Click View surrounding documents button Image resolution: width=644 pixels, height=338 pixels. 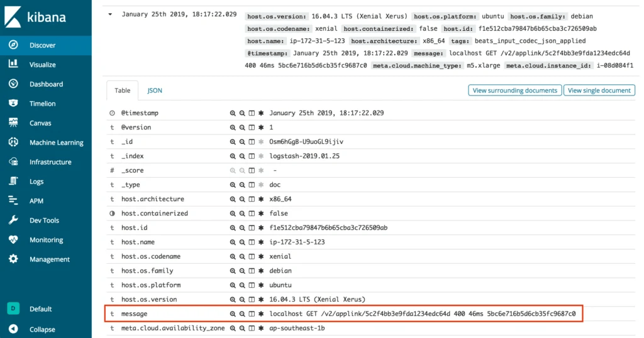[514, 90]
